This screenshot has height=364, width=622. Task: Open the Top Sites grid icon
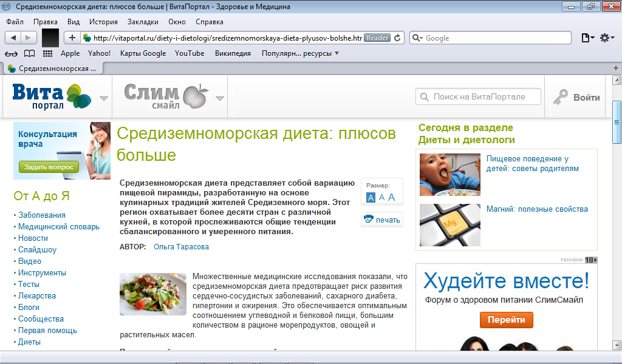coord(47,53)
